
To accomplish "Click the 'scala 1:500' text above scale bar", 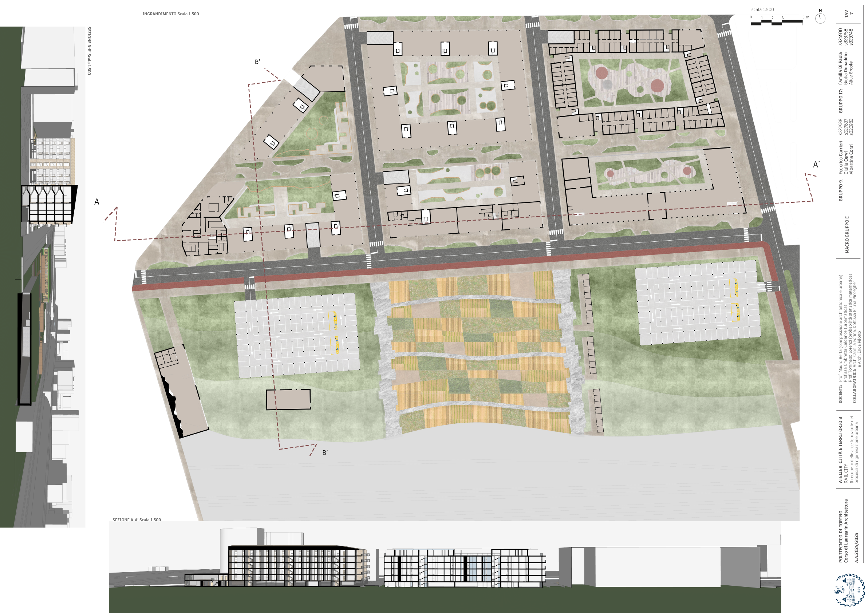I will [x=762, y=9].
